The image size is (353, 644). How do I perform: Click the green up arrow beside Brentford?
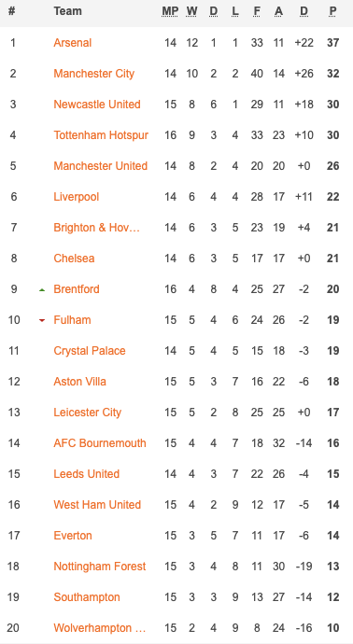pos(41,290)
